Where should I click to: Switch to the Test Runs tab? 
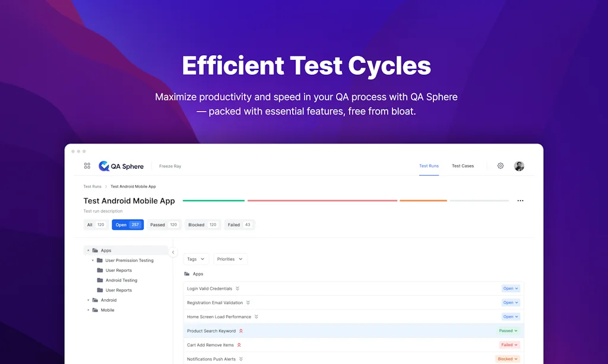[x=429, y=166]
